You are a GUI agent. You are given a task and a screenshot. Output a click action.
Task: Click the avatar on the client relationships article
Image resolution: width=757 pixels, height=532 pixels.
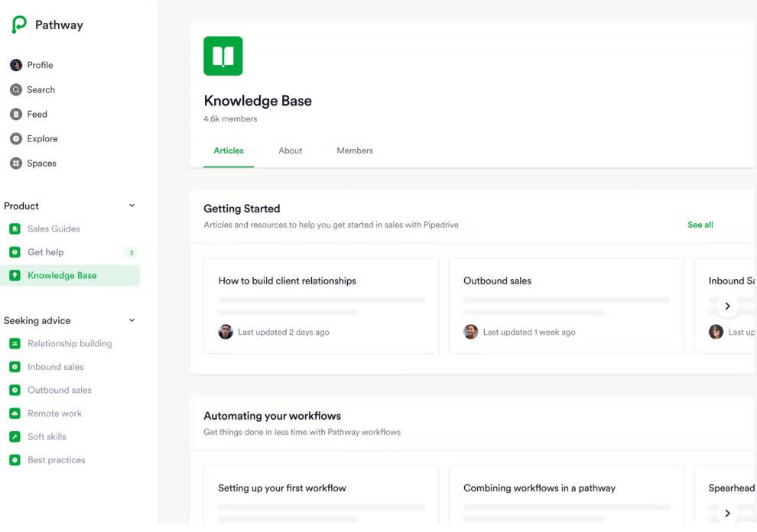(225, 331)
